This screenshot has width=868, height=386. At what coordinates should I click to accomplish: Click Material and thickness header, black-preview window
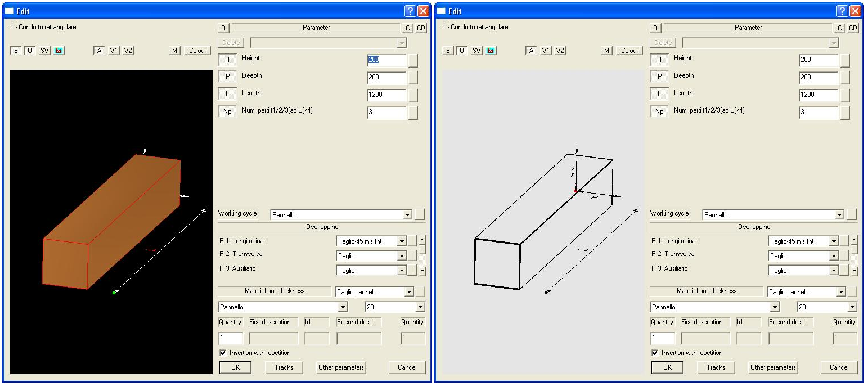[x=275, y=291]
